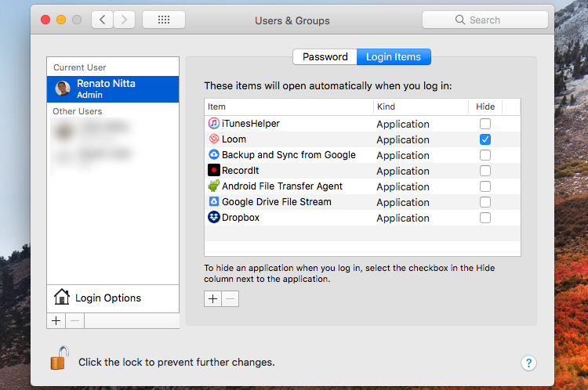Click Application kind in the Loom row
Screen dimensions: 588x390
[x=403, y=139]
